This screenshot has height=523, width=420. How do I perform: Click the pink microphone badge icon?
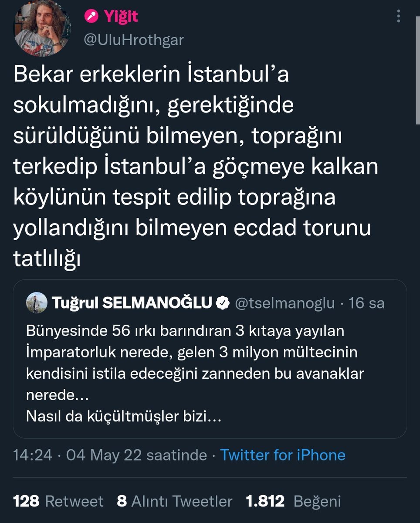[x=91, y=16]
